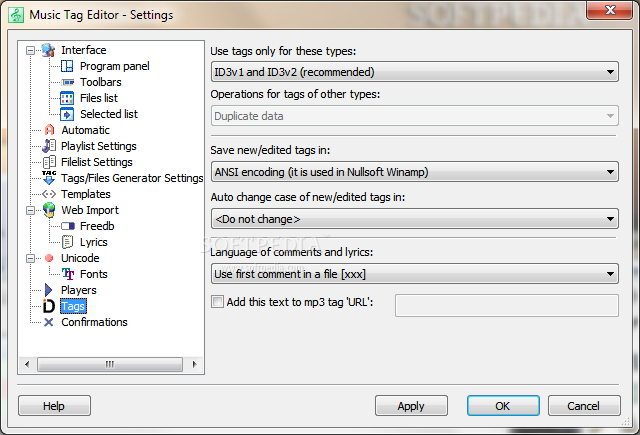Open 'Operations for tags of other types' dropdown
This screenshot has height=435, width=640.
click(x=415, y=116)
